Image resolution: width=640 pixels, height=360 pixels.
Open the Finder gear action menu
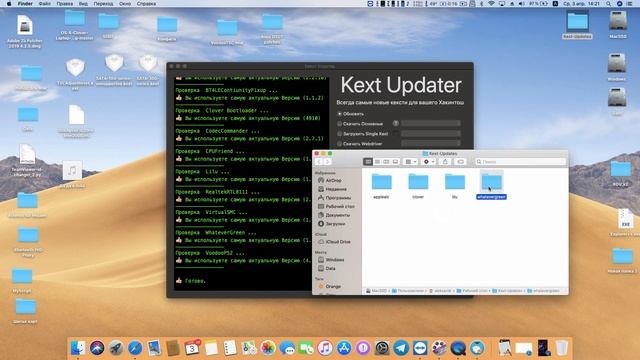tap(429, 162)
